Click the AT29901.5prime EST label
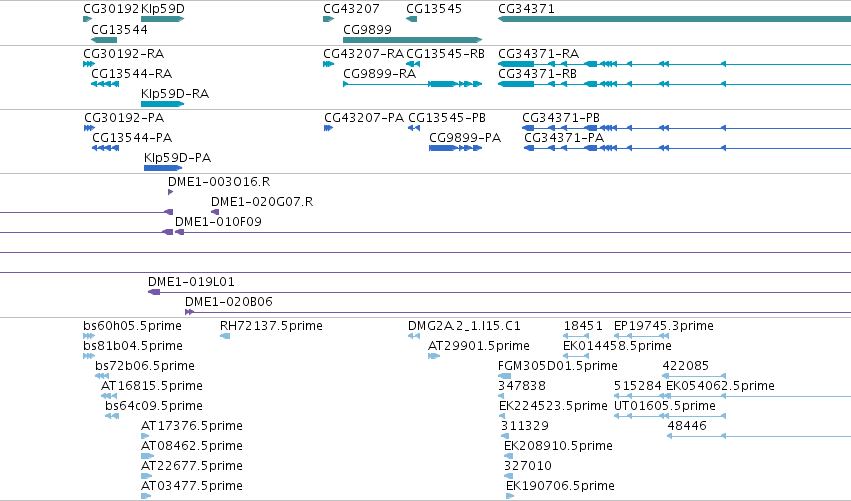Viewport: 851px width, 501px height. (x=479, y=346)
